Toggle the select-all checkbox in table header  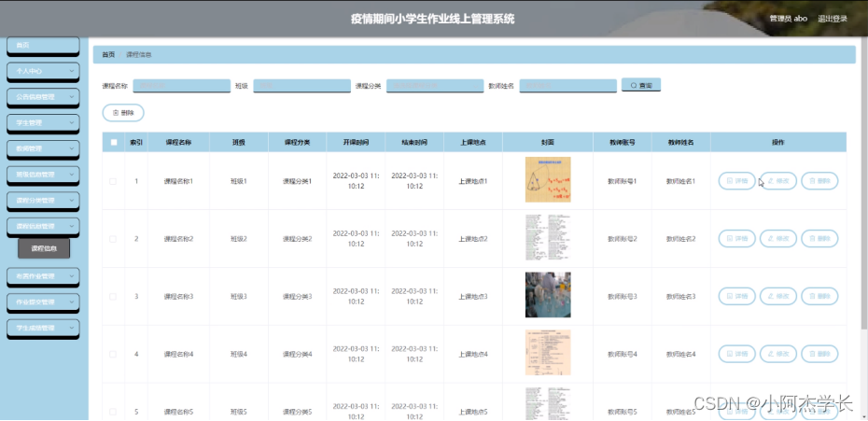click(x=114, y=143)
